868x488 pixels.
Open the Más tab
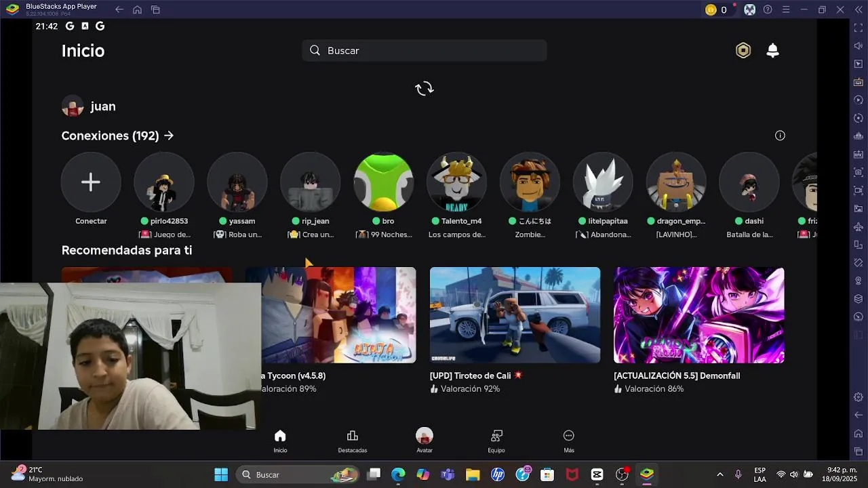(569, 441)
